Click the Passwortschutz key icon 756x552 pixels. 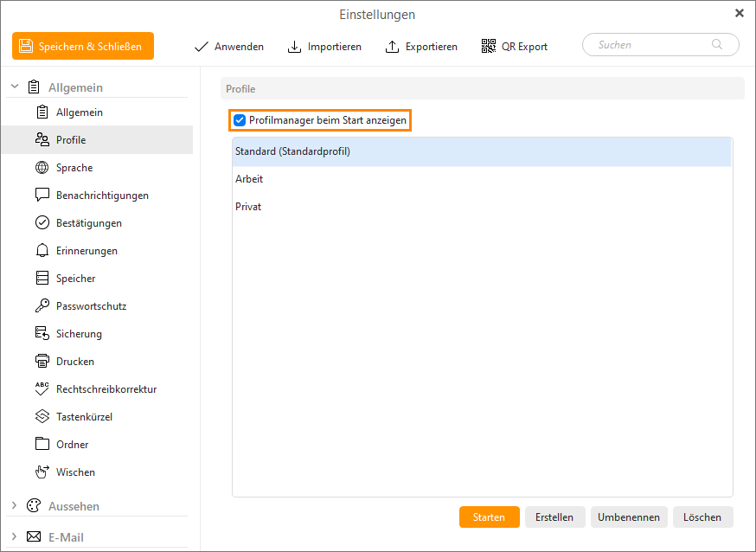click(x=42, y=306)
